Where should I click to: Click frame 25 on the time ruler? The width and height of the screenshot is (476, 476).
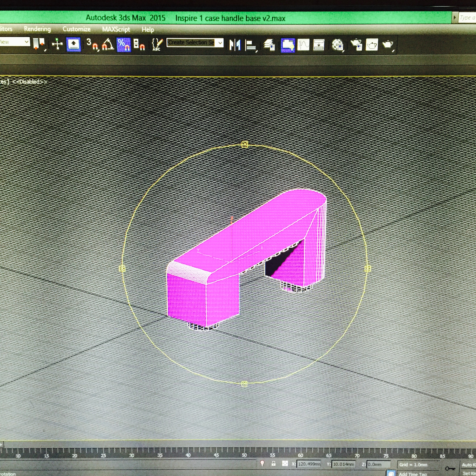coord(103,455)
